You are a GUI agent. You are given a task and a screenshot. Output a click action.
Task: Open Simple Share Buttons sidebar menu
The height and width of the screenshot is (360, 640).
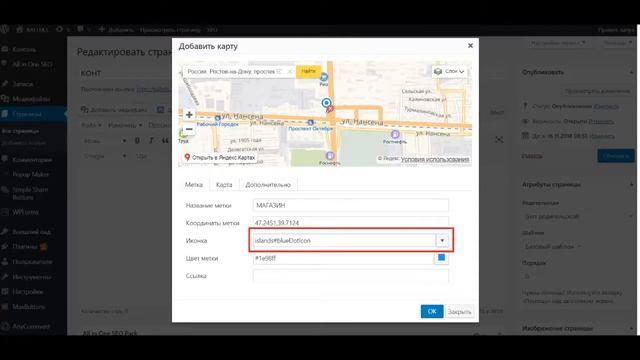point(30,193)
